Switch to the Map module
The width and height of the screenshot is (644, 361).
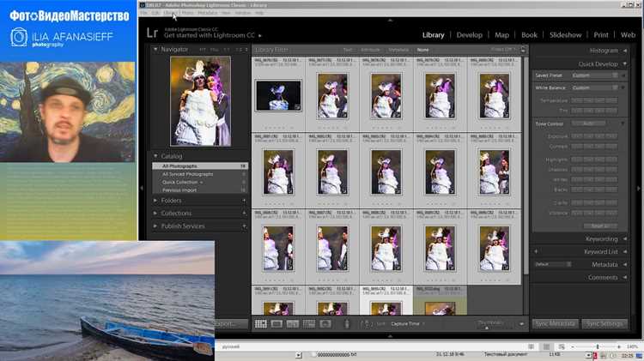(501, 35)
